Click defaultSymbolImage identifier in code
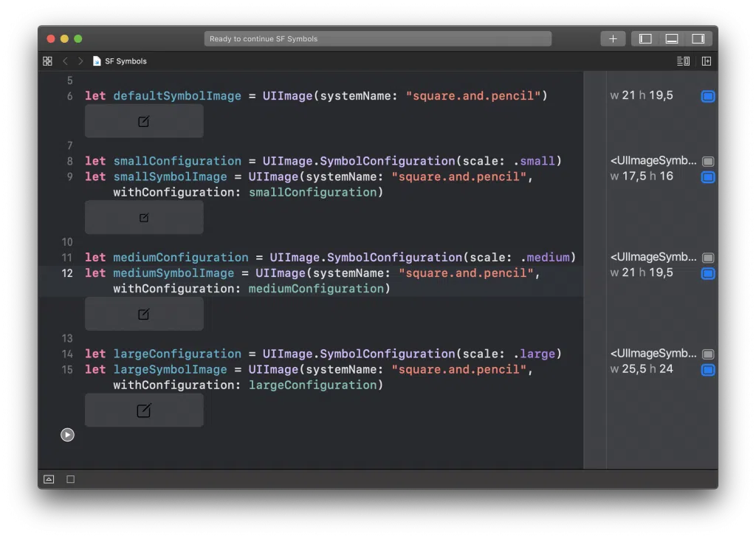756x539 pixels. click(x=177, y=96)
